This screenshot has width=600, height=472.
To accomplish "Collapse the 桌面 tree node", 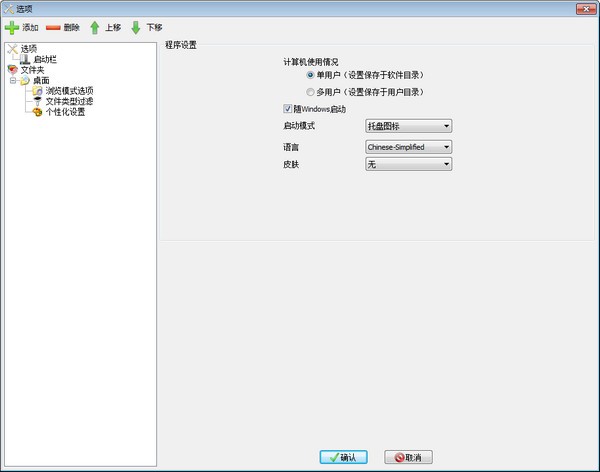I will click(13, 81).
